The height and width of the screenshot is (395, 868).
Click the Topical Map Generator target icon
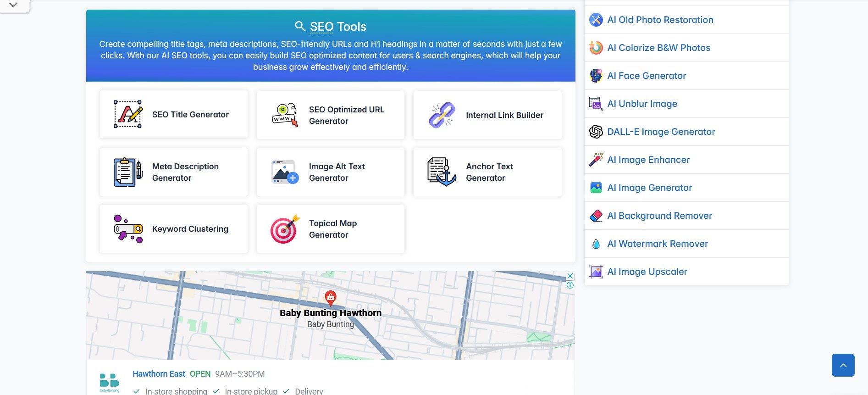[285, 229]
